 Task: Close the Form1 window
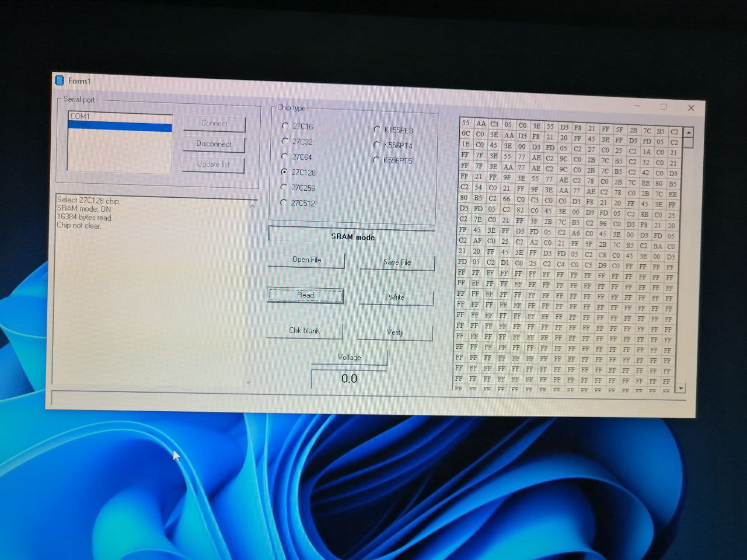pos(691,107)
